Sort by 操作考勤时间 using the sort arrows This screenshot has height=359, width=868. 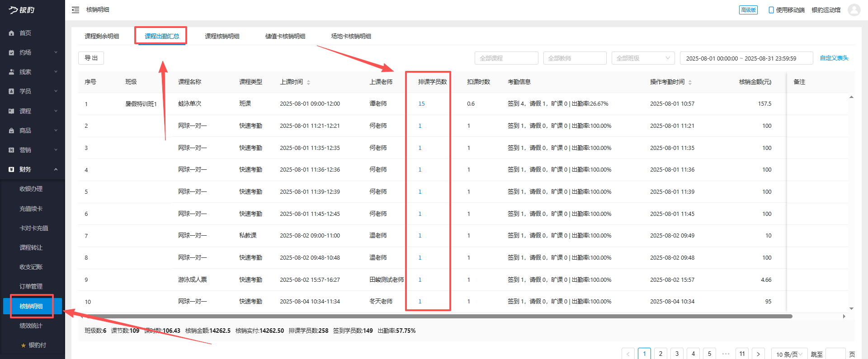click(x=690, y=82)
